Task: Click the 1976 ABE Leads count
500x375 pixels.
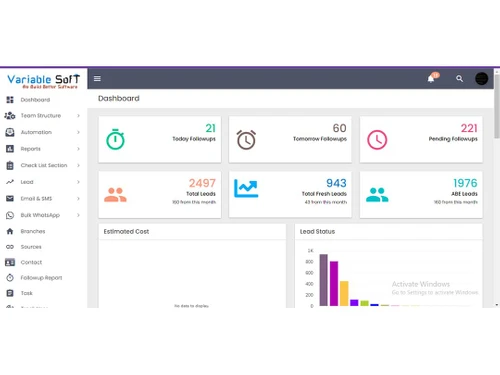Action: tap(465, 183)
